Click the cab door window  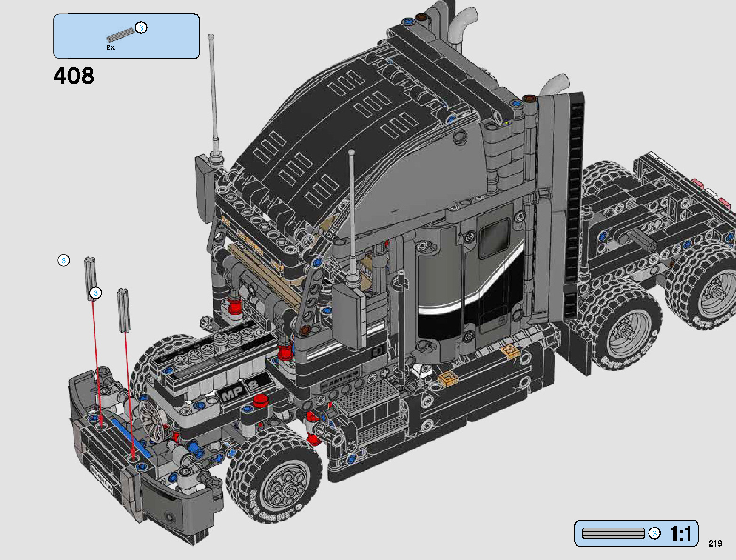tap(494, 239)
